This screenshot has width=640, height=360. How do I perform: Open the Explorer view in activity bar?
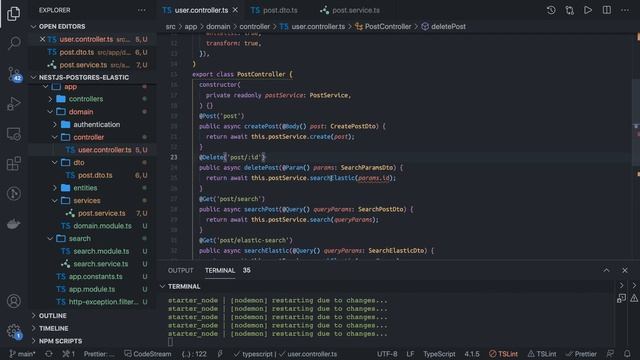pos(13,13)
